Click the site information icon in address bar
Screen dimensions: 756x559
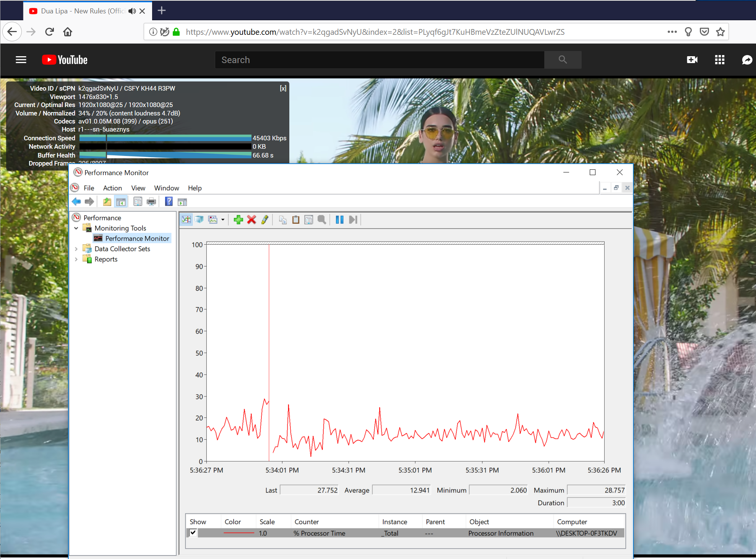[x=153, y=32]
